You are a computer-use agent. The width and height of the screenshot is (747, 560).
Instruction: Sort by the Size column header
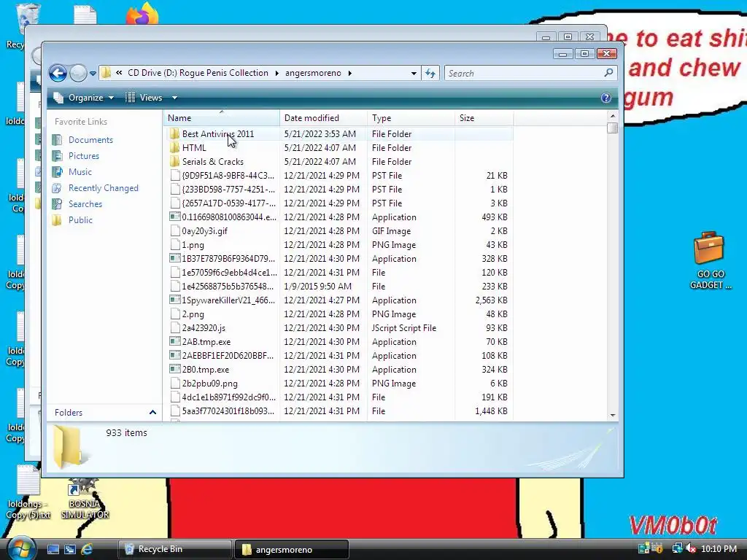(484, 118)
